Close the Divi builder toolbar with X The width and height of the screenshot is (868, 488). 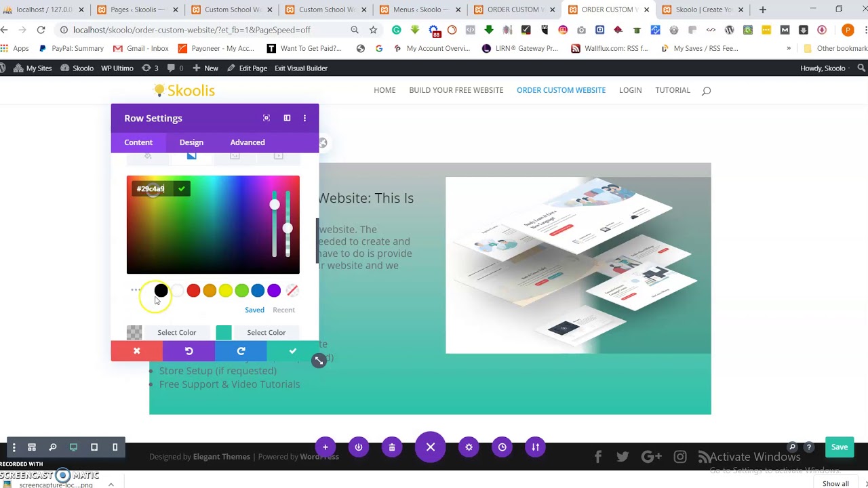click(x=431, y=447)
